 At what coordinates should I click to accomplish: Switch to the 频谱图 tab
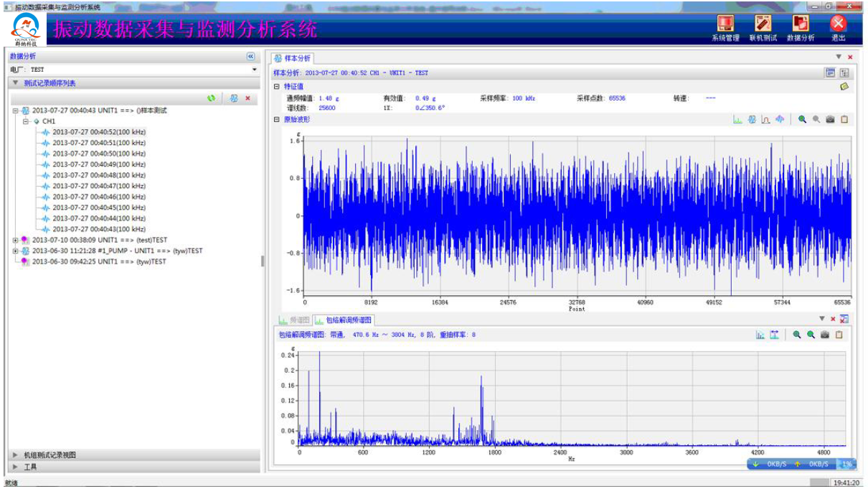coord(293,320)
